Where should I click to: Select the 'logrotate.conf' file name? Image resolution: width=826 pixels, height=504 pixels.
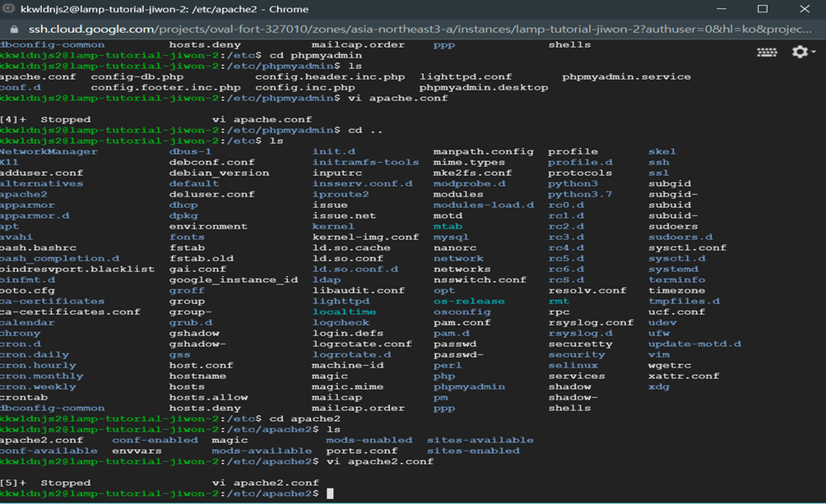[x=362, y=344]
